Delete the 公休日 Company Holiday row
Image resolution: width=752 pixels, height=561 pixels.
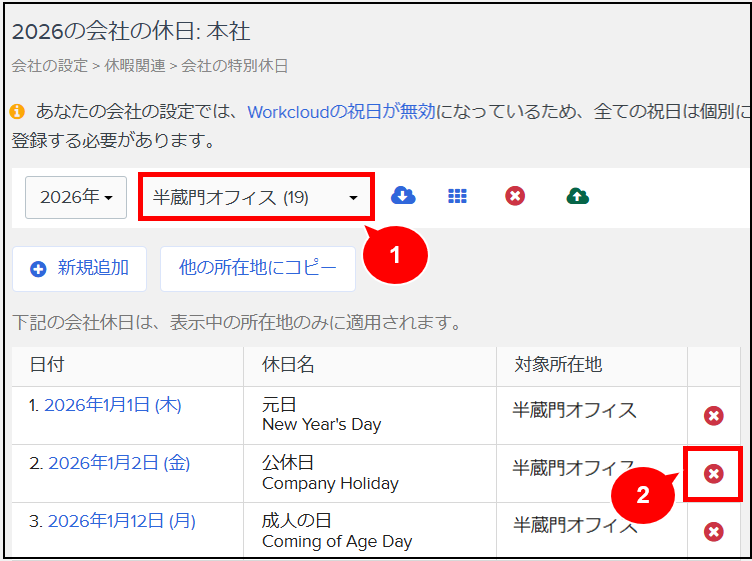coord(713,473)
